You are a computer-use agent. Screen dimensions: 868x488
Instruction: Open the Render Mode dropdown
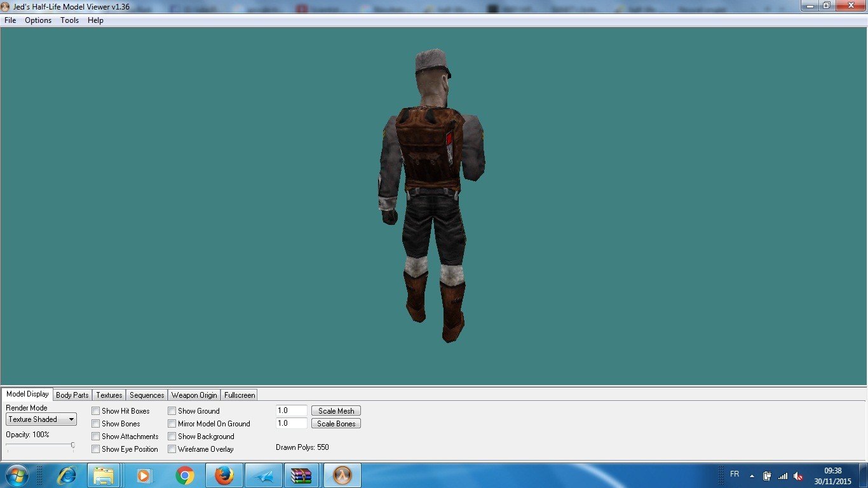point(41,419)
